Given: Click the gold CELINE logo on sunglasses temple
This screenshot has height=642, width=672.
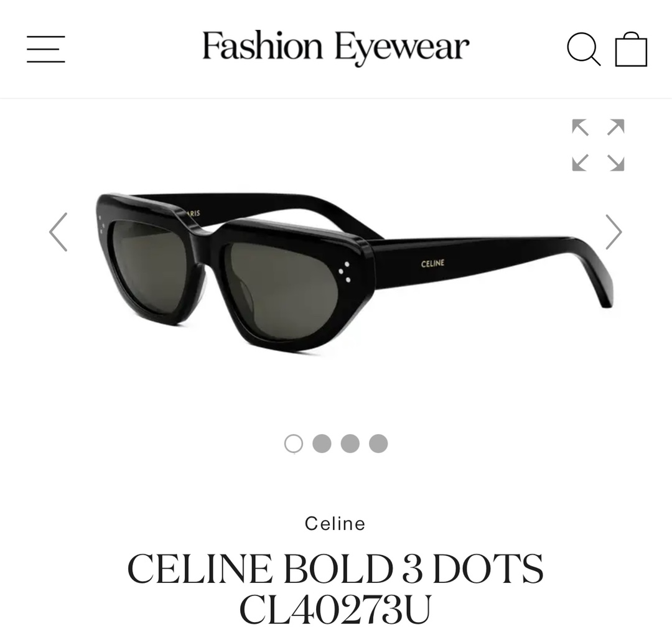Looking at the screenshot, I should coord(432,264).
